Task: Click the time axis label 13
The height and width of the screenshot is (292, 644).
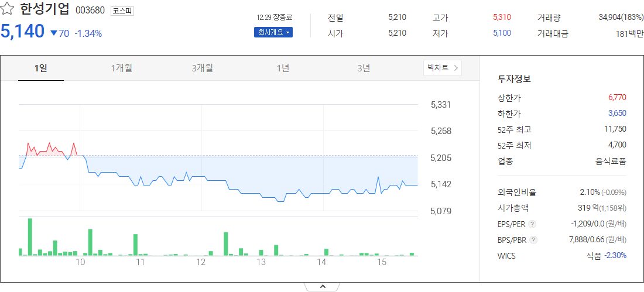Action: [x=261, y=262]
